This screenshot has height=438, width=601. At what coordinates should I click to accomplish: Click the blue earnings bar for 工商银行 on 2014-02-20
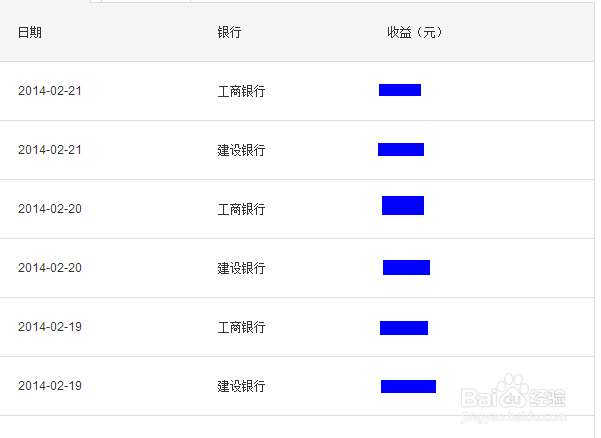coord(403,205)
